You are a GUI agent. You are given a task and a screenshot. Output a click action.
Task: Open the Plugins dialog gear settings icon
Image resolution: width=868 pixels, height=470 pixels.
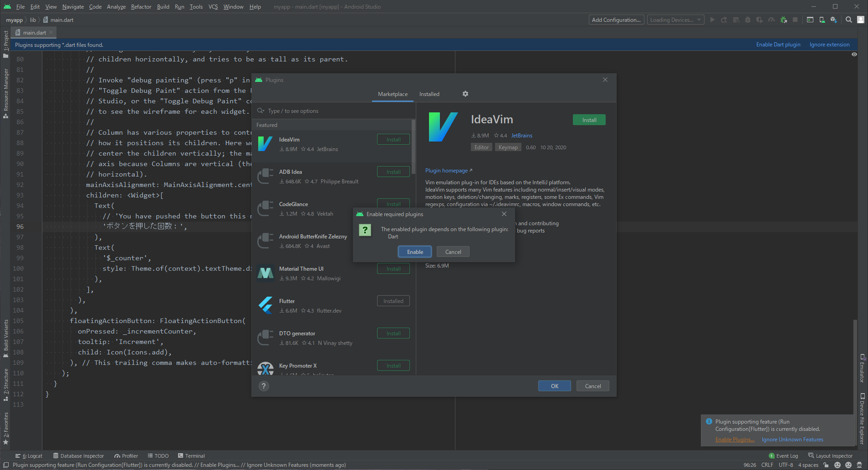click(465, 94)
